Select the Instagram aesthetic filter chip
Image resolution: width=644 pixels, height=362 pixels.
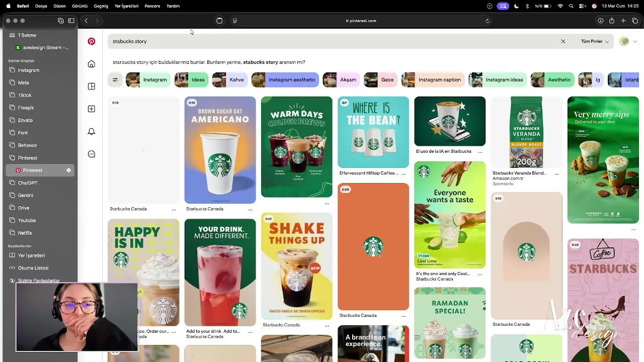click(285, 80)
